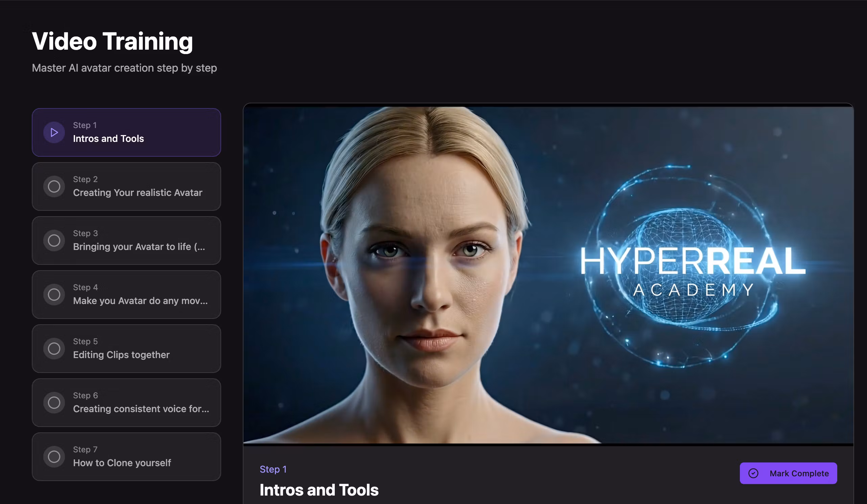Toggle Step 7 completion circle
The width and height of the screenshot is (867, 504).
pos(54,456)
